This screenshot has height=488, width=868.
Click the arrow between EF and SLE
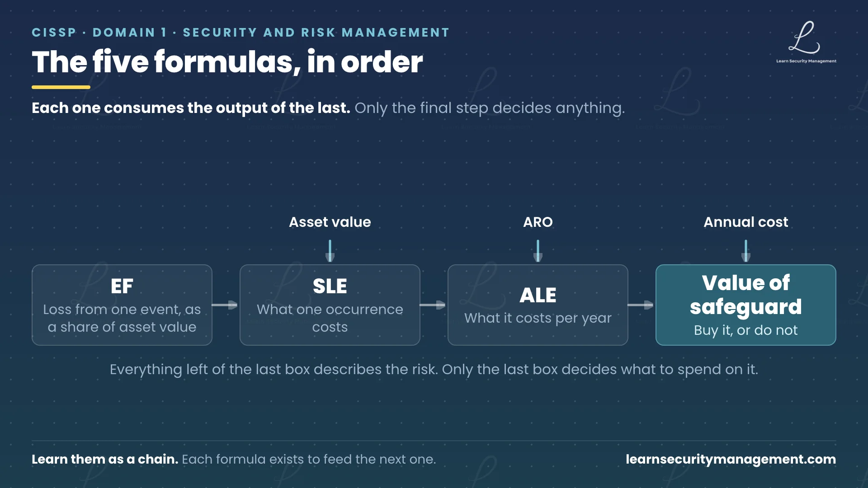point(225,305)
